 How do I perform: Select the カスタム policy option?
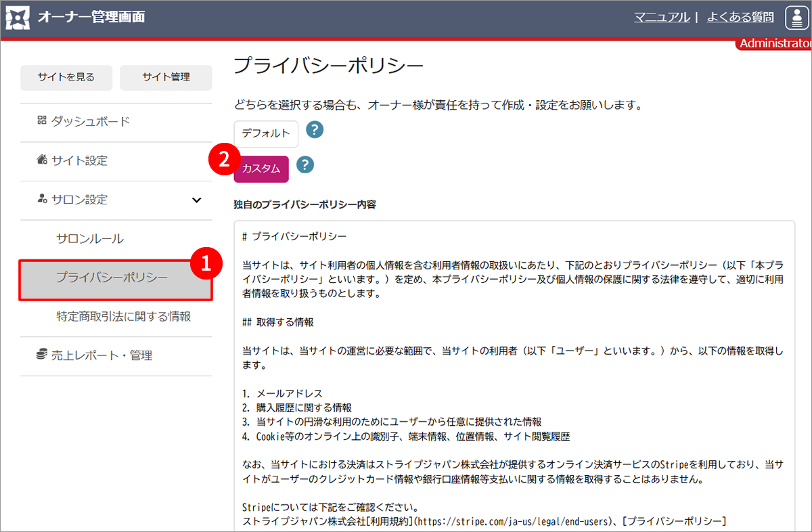[261, 169]
